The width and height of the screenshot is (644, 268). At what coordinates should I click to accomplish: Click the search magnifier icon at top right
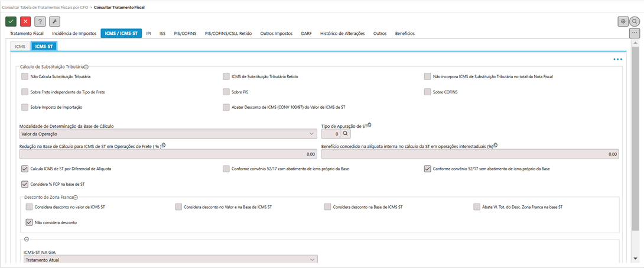coord(635,21)
